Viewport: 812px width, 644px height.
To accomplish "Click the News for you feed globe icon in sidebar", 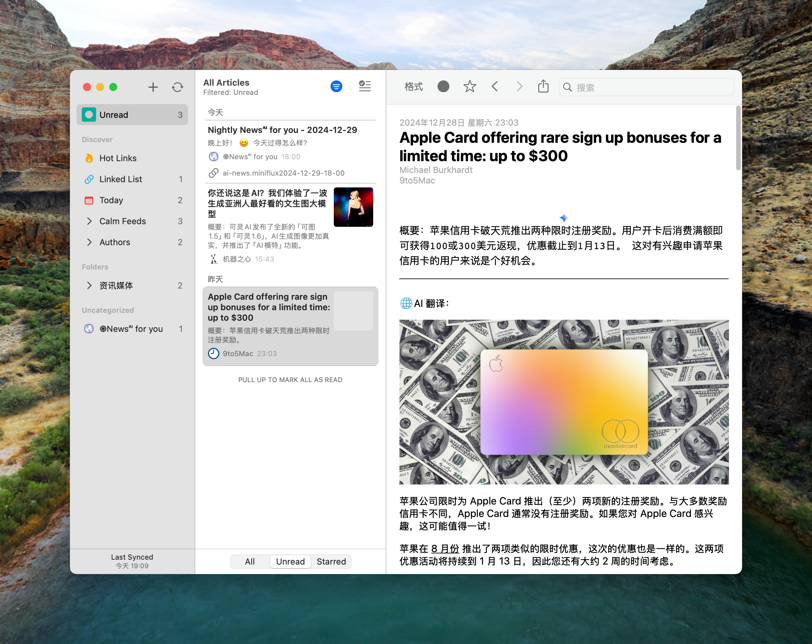I will point(89,329).
